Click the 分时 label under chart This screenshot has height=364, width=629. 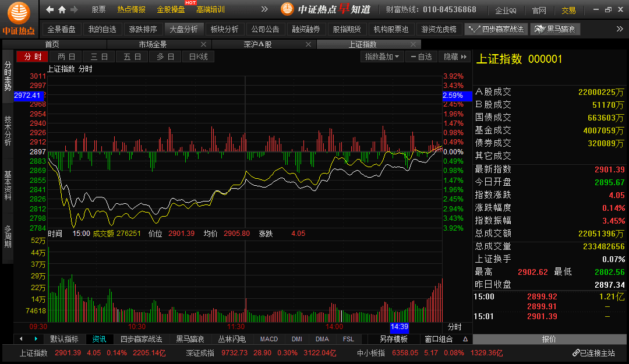tap(454, 327)
